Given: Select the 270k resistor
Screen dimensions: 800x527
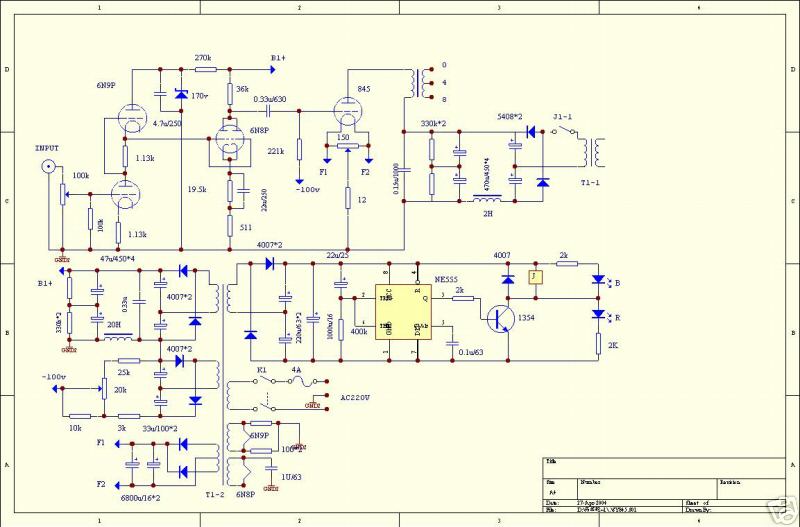Looking at the screenshot, I should pyautogui.click(x=205, y=70).
